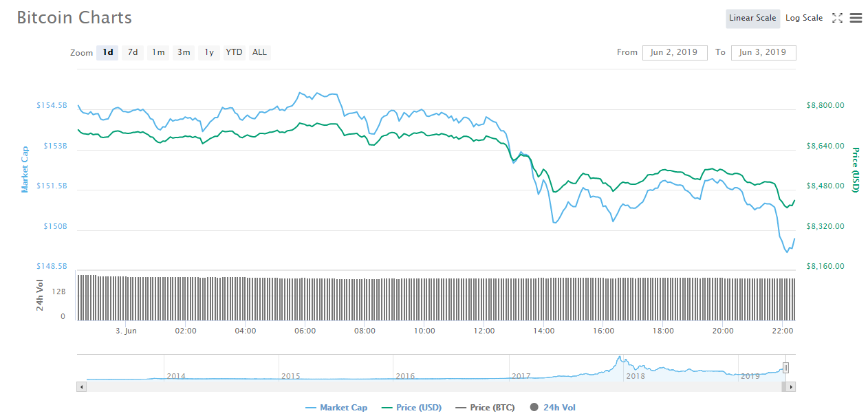
Task: Click navigator scrollbar right arrow
Action: [791, 387]
